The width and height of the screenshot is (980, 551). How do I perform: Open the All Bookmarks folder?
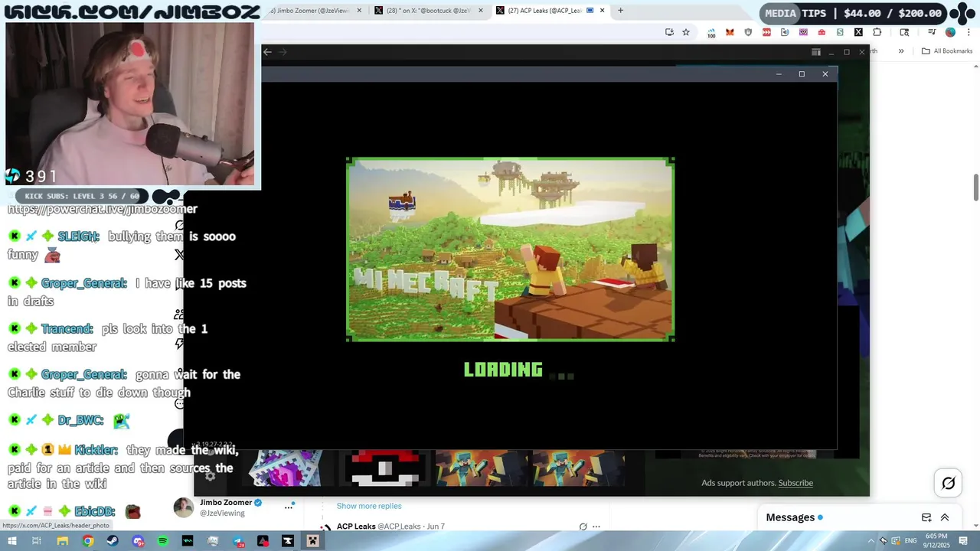click(946, 51)
